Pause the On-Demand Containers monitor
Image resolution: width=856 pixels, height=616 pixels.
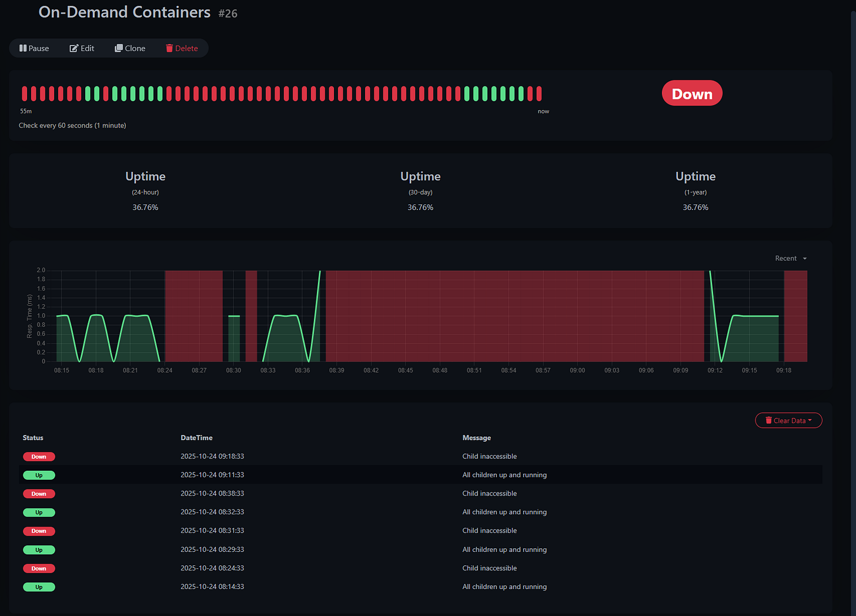point(34,48)
